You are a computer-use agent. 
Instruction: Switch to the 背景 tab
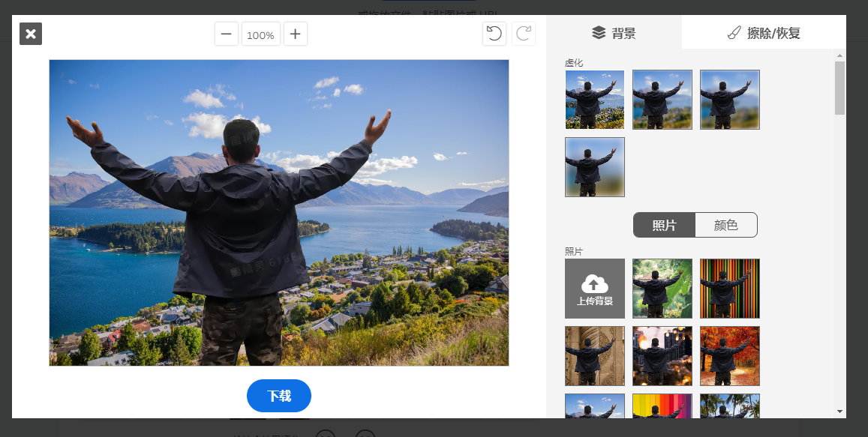(x=614, y=32)
